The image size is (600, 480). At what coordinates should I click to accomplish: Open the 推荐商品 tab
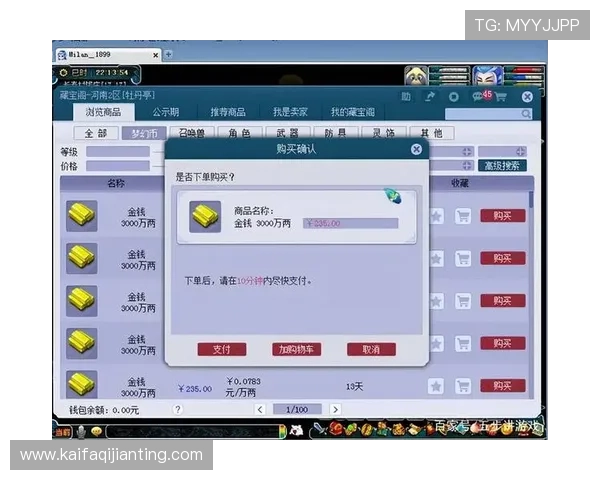coord(228,112)
